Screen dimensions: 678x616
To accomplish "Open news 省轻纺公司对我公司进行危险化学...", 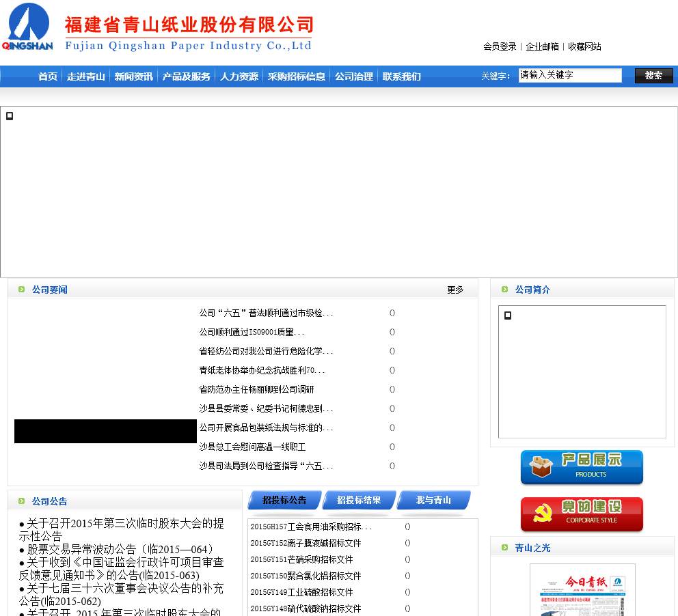I will [x=265, y=351].
